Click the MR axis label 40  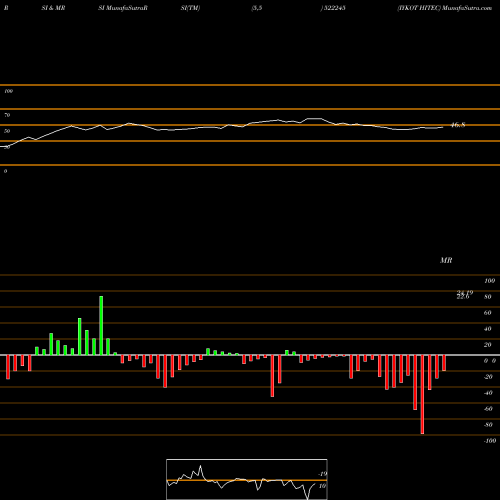click(x=488, y=329)
